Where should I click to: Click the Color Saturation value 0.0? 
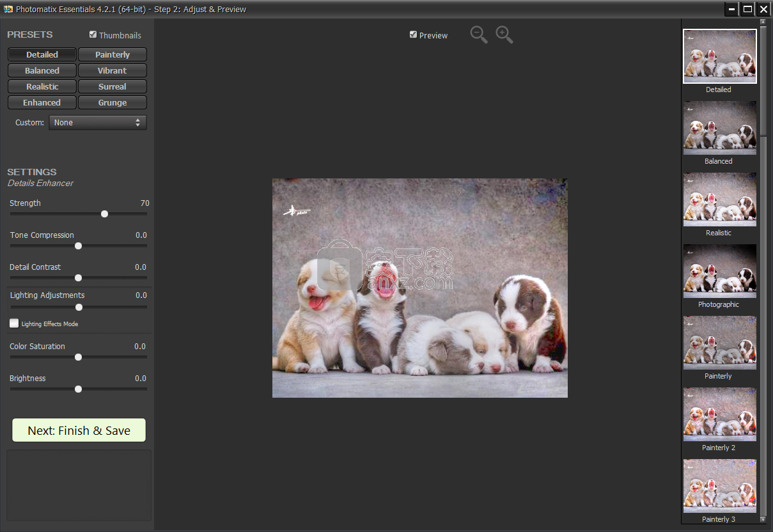pos(141,346)
